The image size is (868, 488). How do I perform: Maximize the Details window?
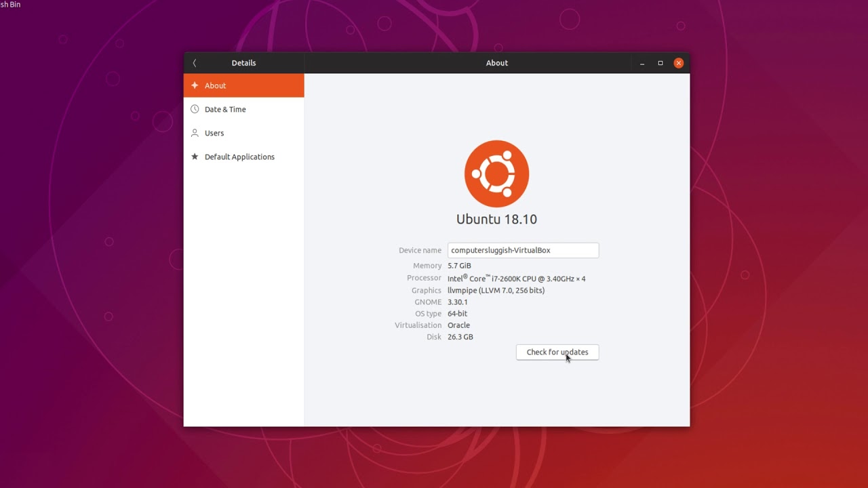[x=660, y=63]
